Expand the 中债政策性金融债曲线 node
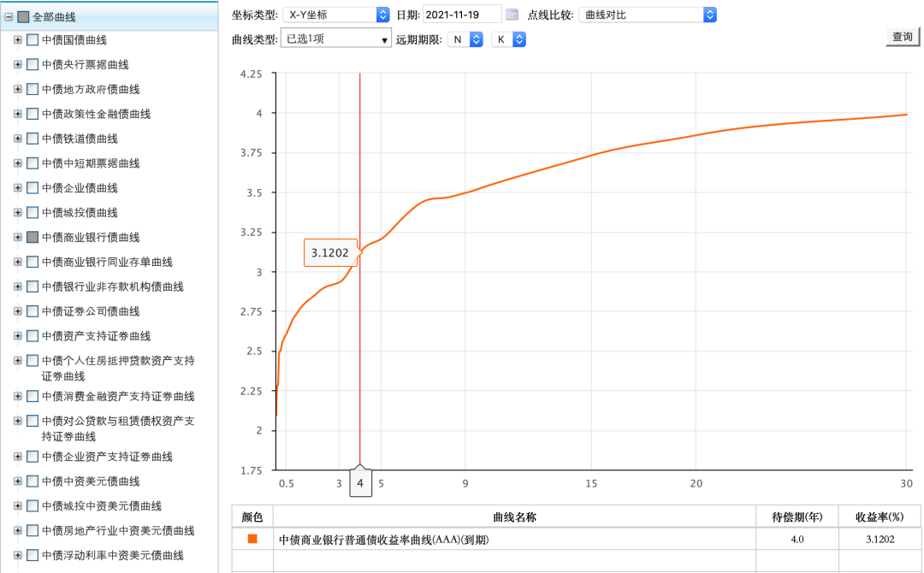Image resolution: width=924 pixels, height=573 pixels. (x=18, y=114)
